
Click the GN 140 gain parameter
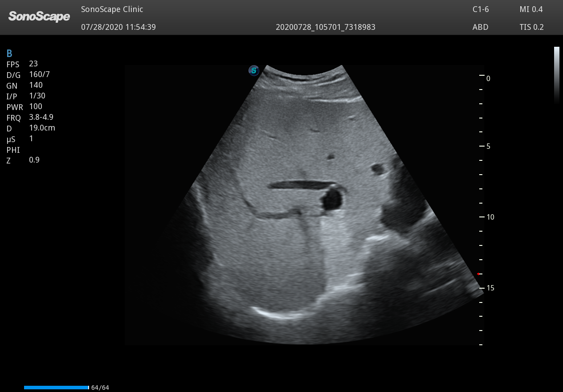pos(24,86)
